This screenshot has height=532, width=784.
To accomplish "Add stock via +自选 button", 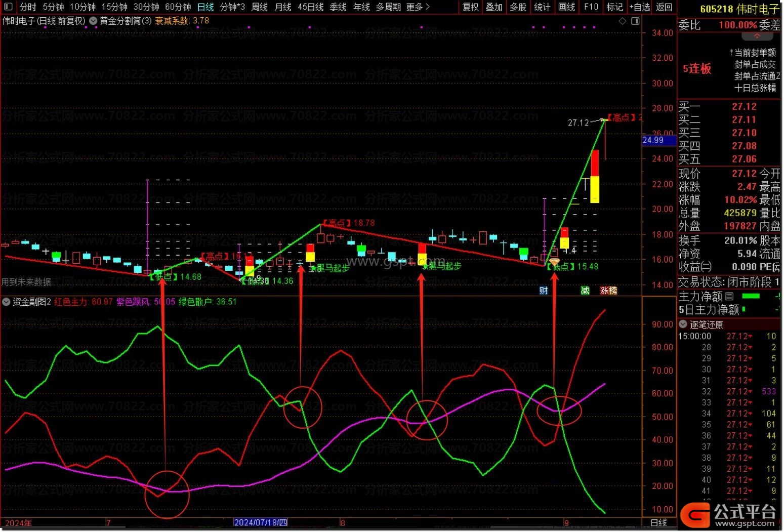I will [x=640, y=7].
